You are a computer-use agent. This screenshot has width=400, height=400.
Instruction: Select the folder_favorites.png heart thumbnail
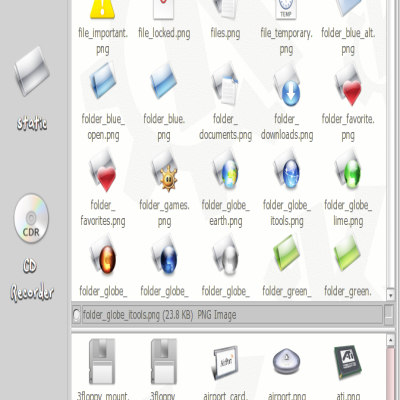click(103, 171)
